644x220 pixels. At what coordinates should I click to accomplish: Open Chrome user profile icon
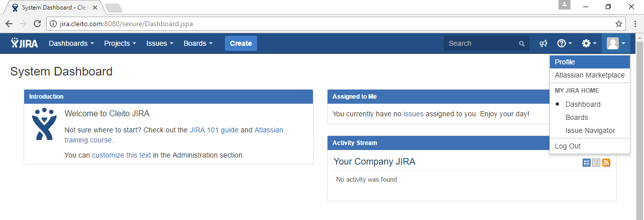(565, 5)
